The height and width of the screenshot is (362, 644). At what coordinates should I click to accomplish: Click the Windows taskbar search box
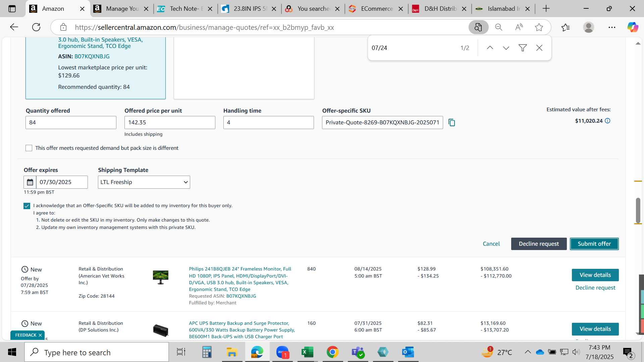(x=97, y=352)
